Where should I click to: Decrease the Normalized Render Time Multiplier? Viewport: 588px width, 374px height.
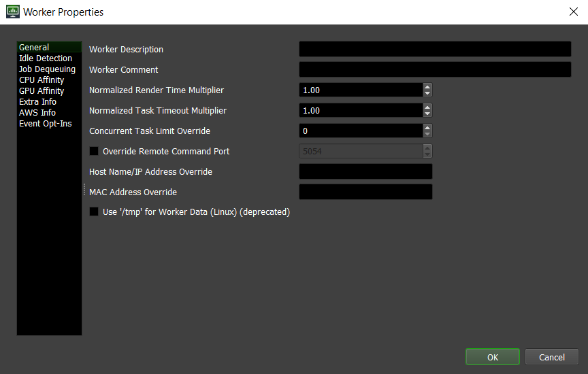[427, 93]
